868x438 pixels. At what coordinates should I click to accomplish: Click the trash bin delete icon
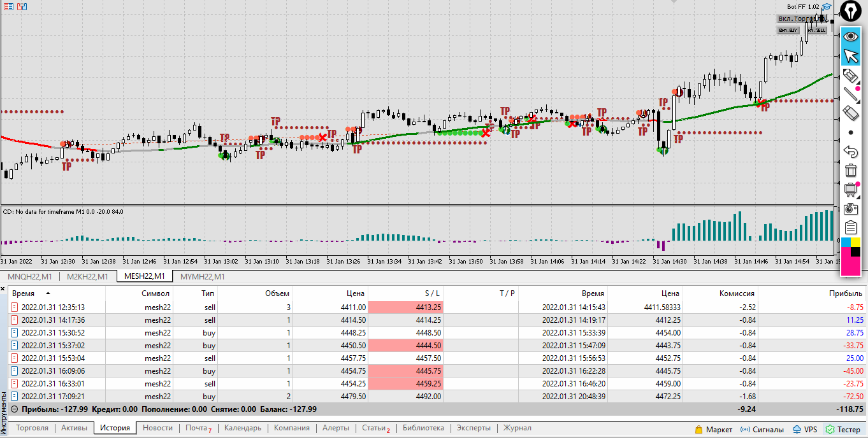(x=851, y=170)
